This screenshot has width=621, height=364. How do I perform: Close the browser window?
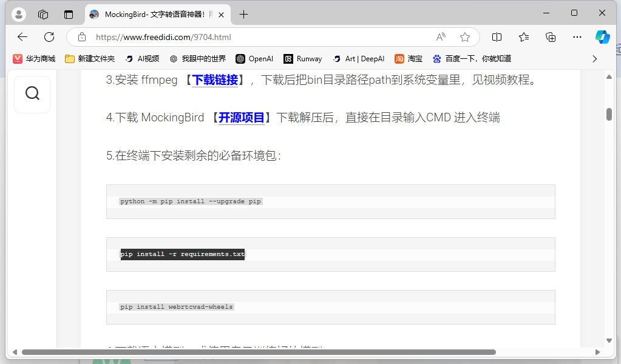pyautogui.click(x=602, y=13)
